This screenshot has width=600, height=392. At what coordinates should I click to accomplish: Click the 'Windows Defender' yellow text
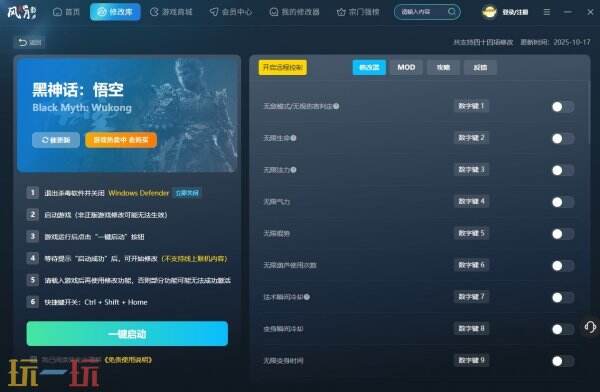(139, 193)
